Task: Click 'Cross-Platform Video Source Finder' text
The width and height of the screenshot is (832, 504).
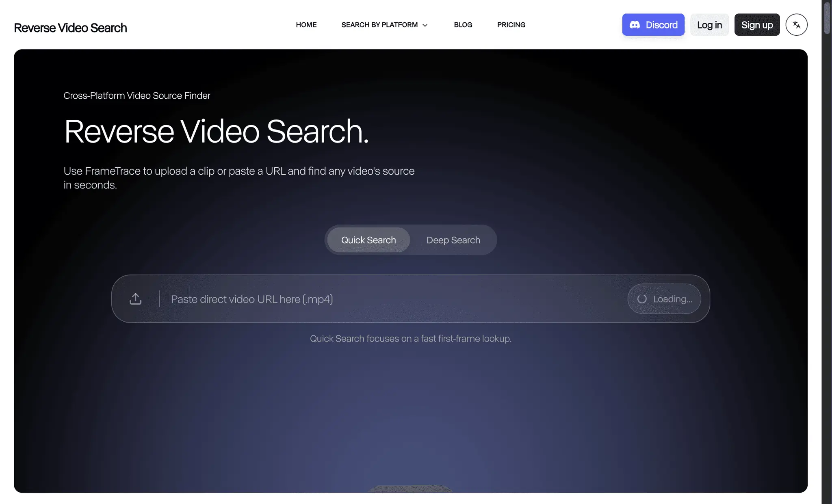Action: pos(137,95)
